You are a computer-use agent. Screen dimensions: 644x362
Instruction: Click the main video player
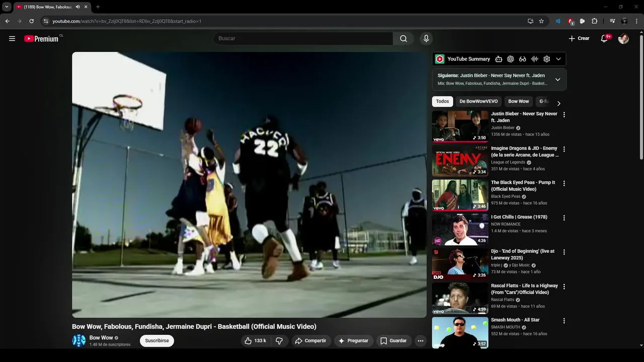pos(249,185)
